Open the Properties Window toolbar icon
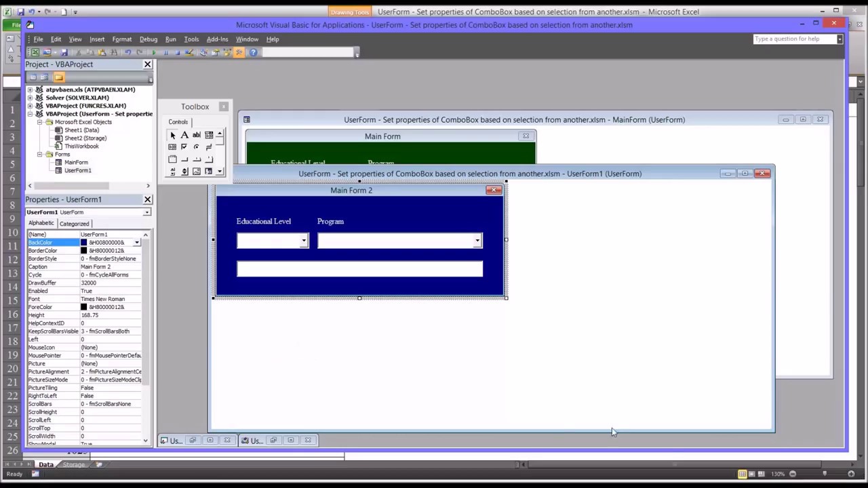Viewport: 868px width, 488px height. (216, 52)
